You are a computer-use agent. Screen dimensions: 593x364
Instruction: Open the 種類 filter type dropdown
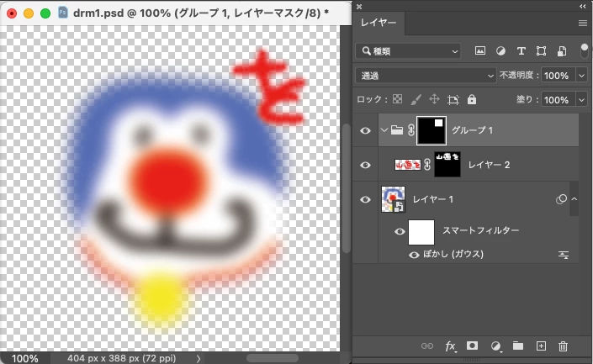click(409, 51)
